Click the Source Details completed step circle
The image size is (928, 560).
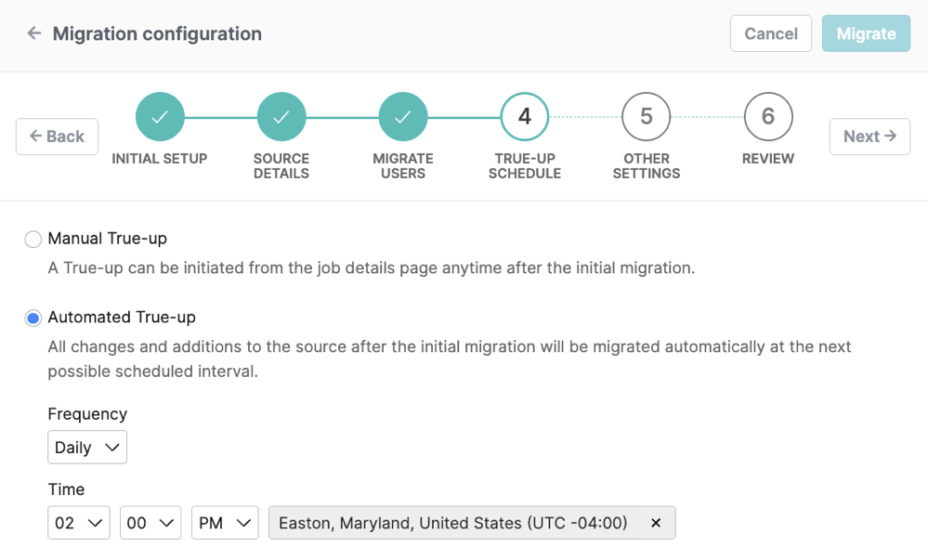tap(281, 117)
